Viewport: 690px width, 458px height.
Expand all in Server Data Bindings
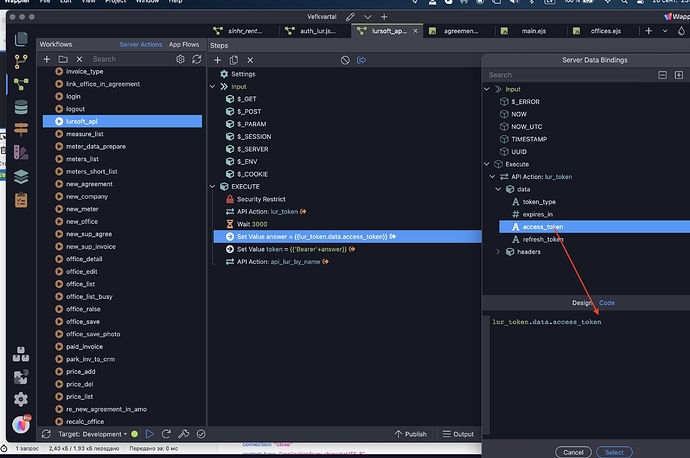679,75
